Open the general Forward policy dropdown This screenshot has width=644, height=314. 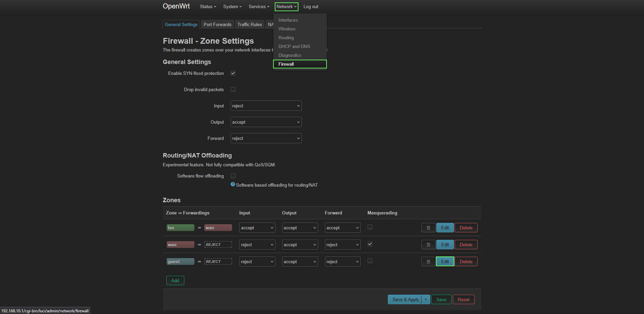coord(266,138)
